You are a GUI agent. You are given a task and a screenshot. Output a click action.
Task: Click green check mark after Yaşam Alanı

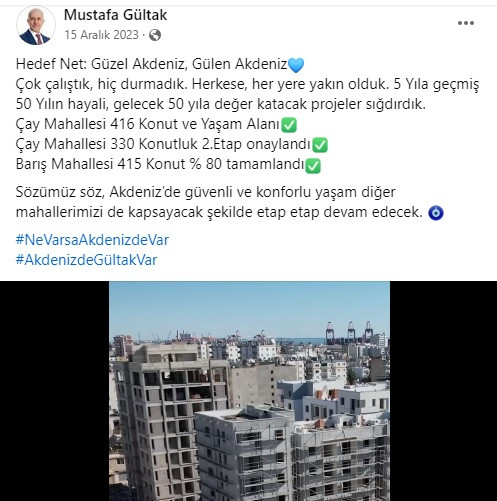[289, 125]
